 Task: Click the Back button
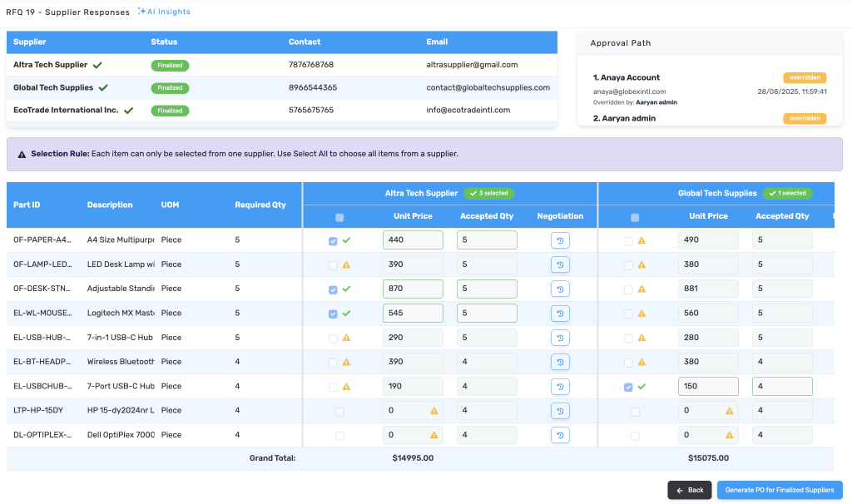(x=689, y=490)
